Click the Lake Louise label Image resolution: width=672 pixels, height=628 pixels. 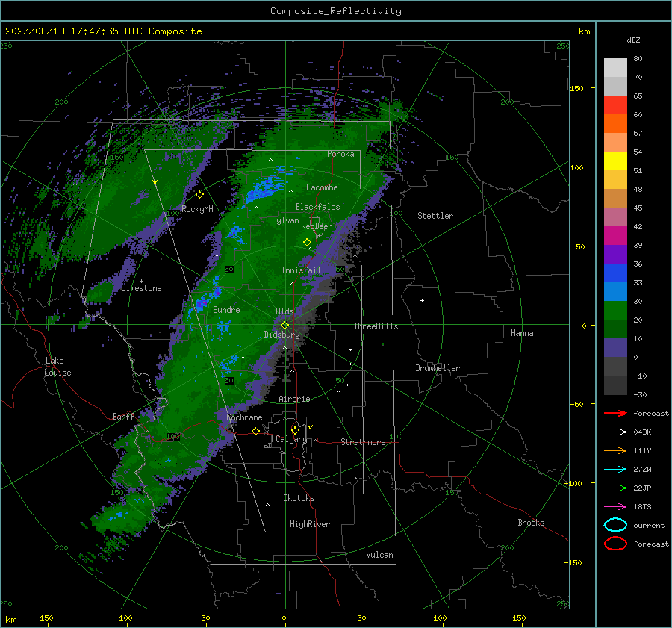[x=57, y=367]
